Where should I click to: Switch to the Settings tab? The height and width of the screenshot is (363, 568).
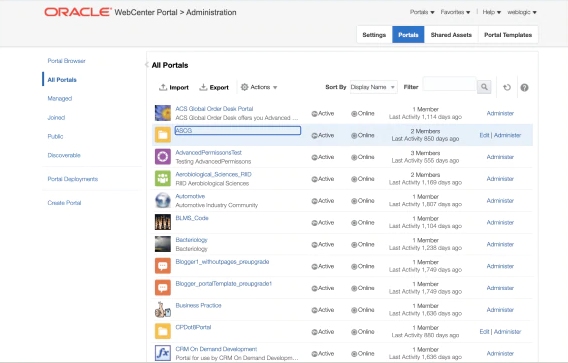(374, 35)
